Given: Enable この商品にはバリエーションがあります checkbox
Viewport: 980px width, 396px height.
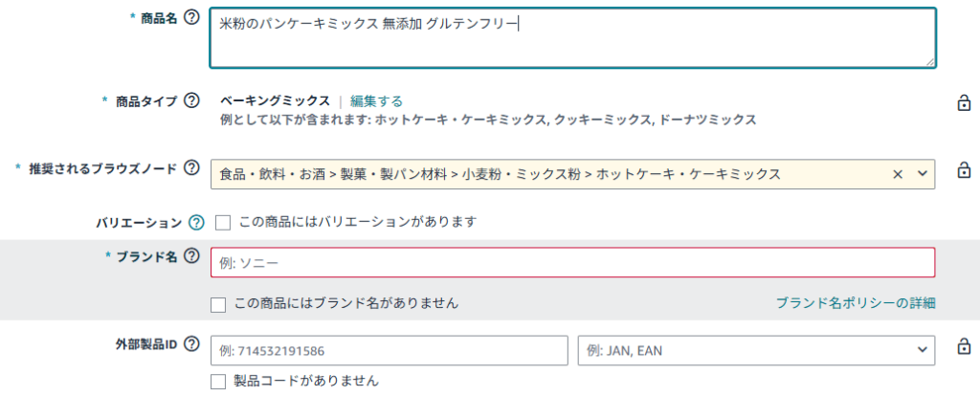Looking at the screenshot, I should tap(223, 222).
